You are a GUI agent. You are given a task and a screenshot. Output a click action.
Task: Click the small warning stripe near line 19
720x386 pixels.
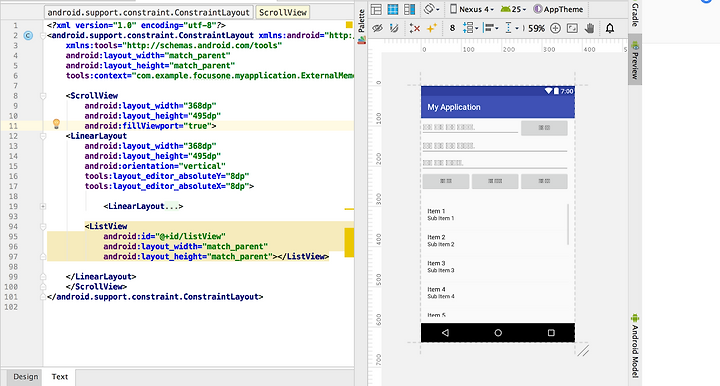[349, 209]
